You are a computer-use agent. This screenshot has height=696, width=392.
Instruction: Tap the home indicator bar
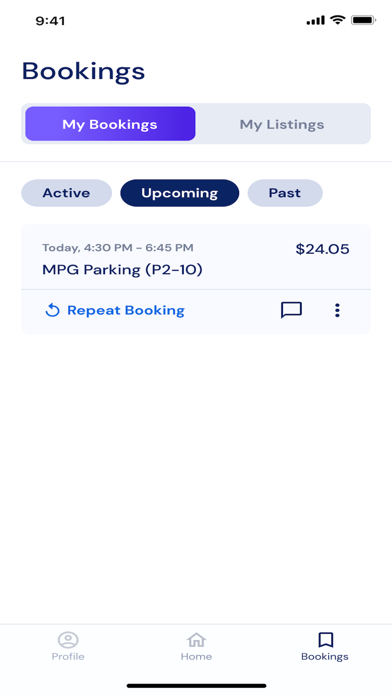[x=196, y=685]
